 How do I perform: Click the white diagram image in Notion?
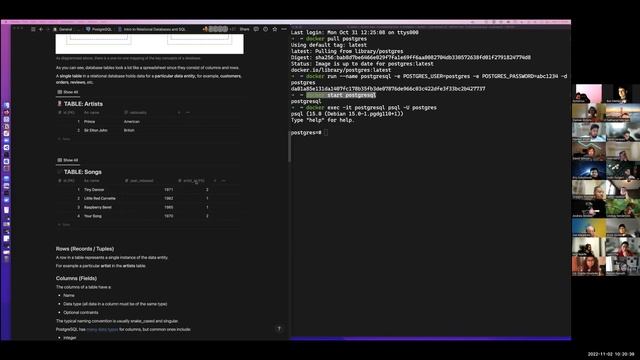click(149, 44)
